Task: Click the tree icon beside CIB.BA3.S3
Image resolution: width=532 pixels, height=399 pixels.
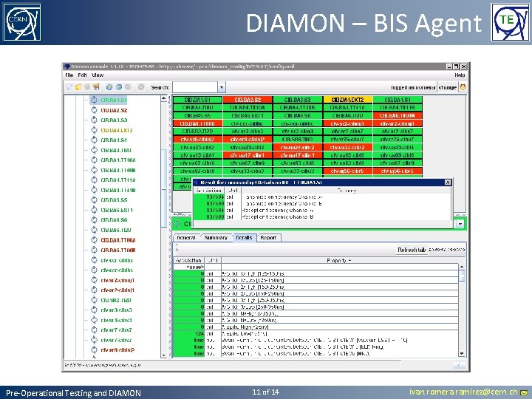Action: (94, 120)
